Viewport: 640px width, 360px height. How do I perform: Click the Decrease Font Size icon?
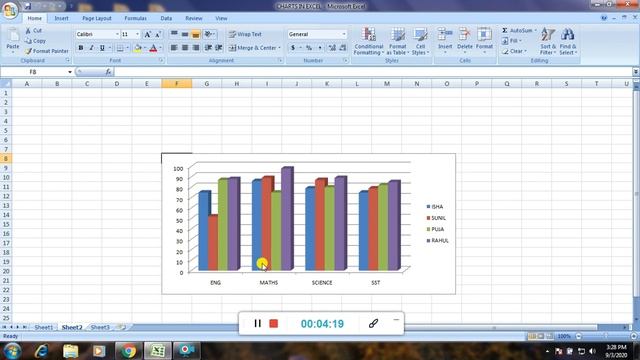tap(158, 35)
